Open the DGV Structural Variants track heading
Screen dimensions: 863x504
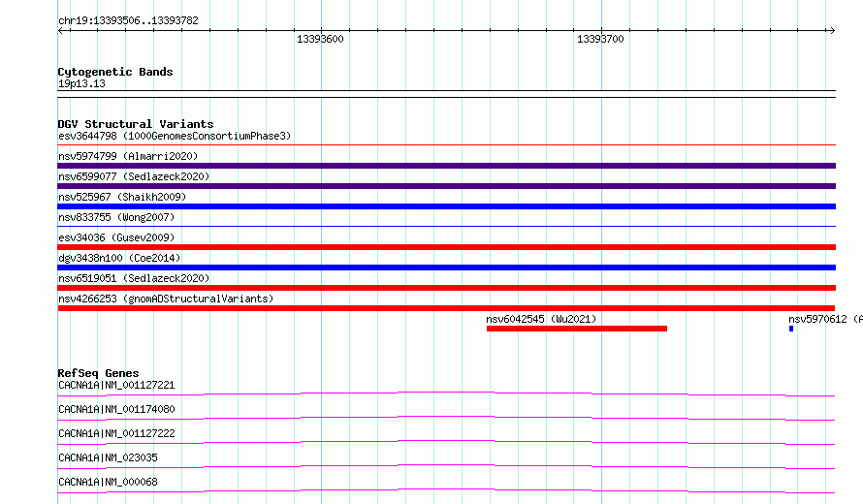[x=136, y=124]
